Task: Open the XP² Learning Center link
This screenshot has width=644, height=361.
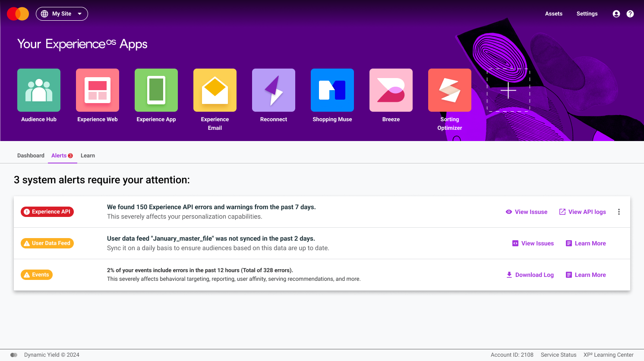Action: pyautogui.click(x=609, y=355)
